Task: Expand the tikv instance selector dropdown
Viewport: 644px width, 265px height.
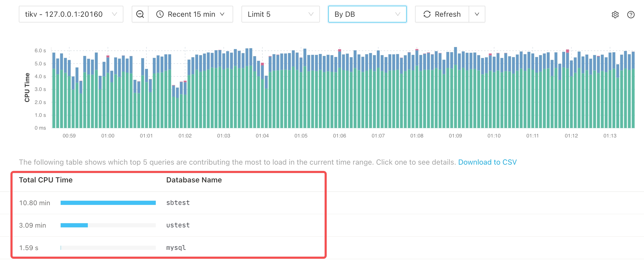Action: click(71, 14)
